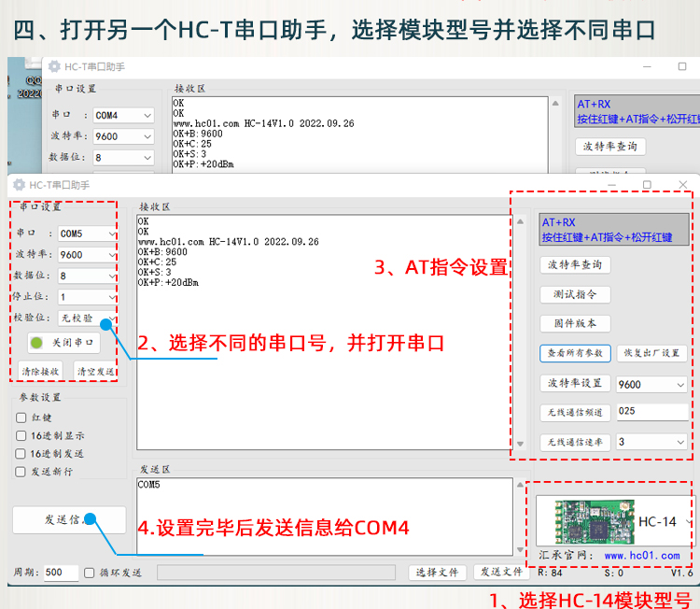Click the 固件版本 button
700x609 pixels.
(x=575, y=323)
